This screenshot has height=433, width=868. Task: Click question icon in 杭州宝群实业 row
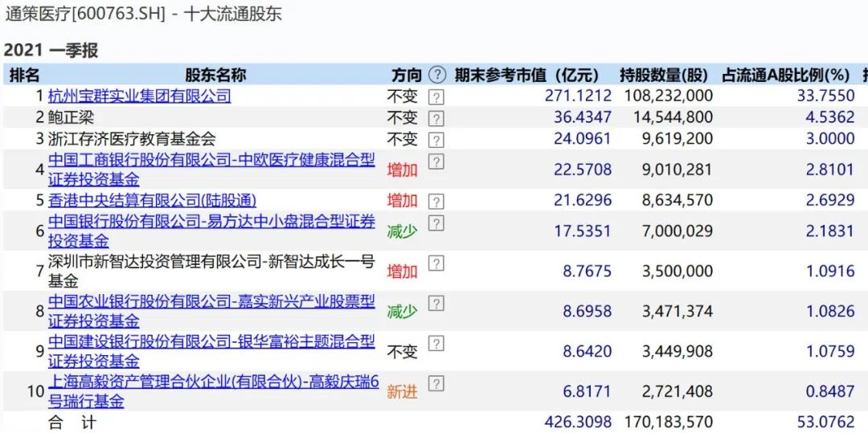436,98
